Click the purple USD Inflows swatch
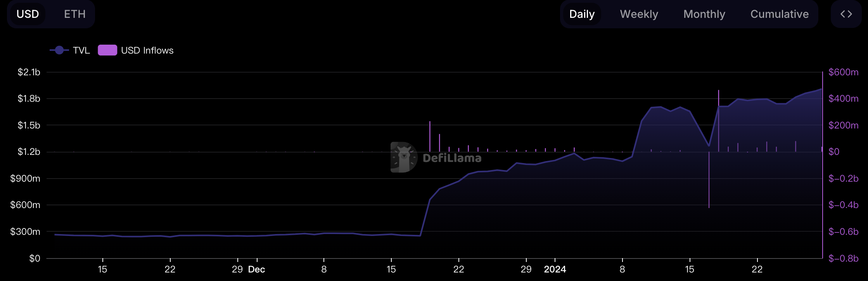The width and height of the screenshot is (868, 281). click(107, 50)
